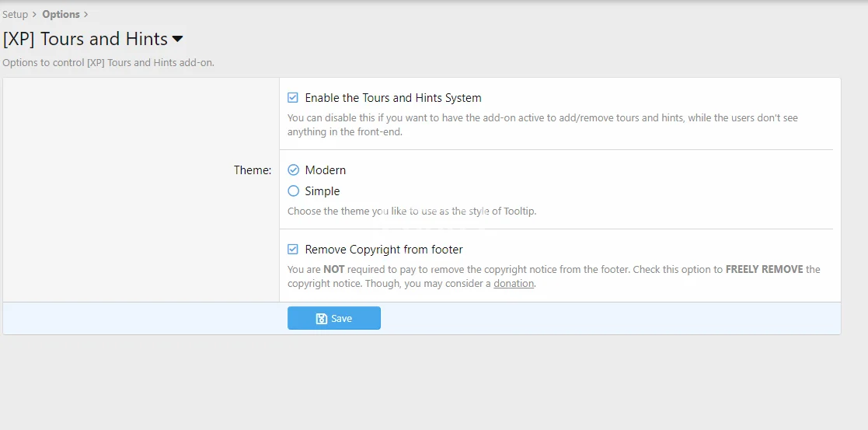868x430 pixels.
Task: Click the chevron after Options breadcrumb
Action: 85,14
